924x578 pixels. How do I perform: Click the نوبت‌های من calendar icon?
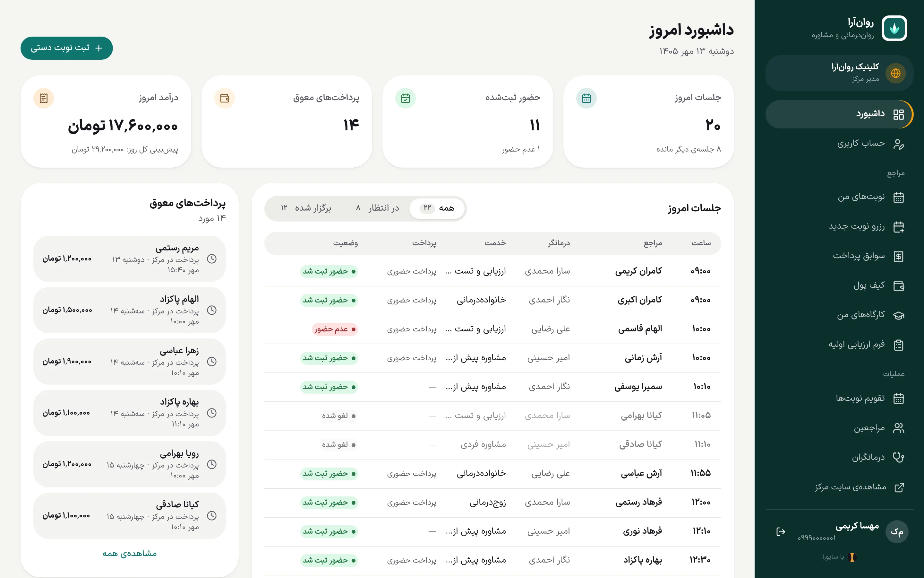coord(898,197)
